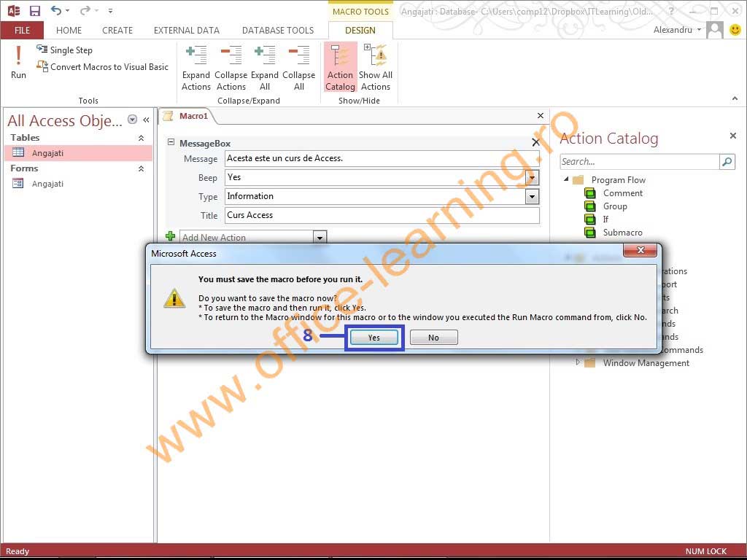This screenshot has height=560, width=747.
Task: Run the macro with the exclamation icon
Action: 18,62
